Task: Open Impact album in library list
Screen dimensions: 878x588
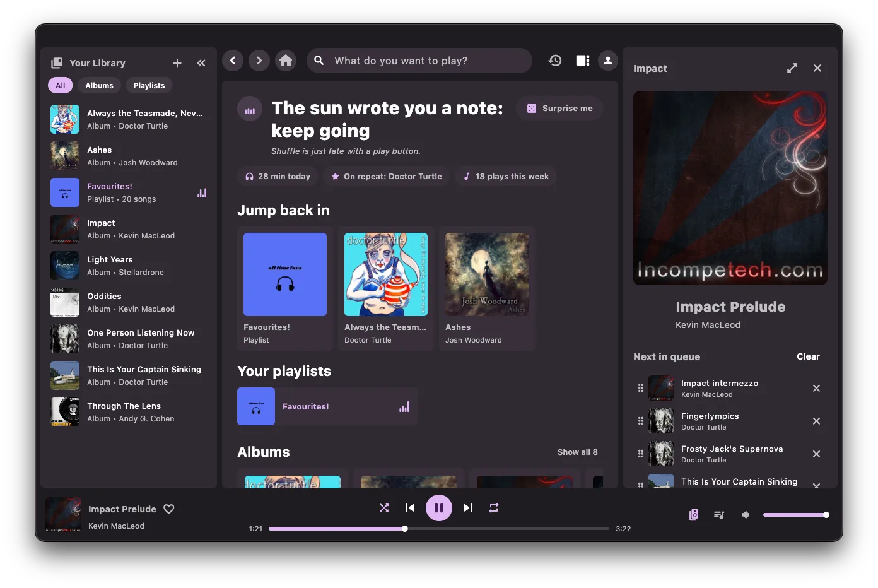Action: click(x=129, y=229)
